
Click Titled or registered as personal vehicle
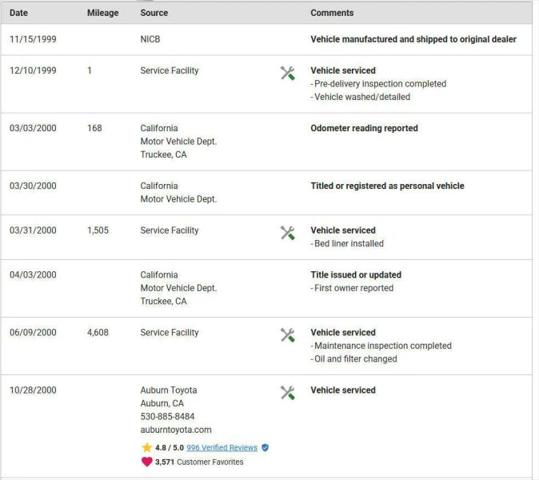point(387,186)
